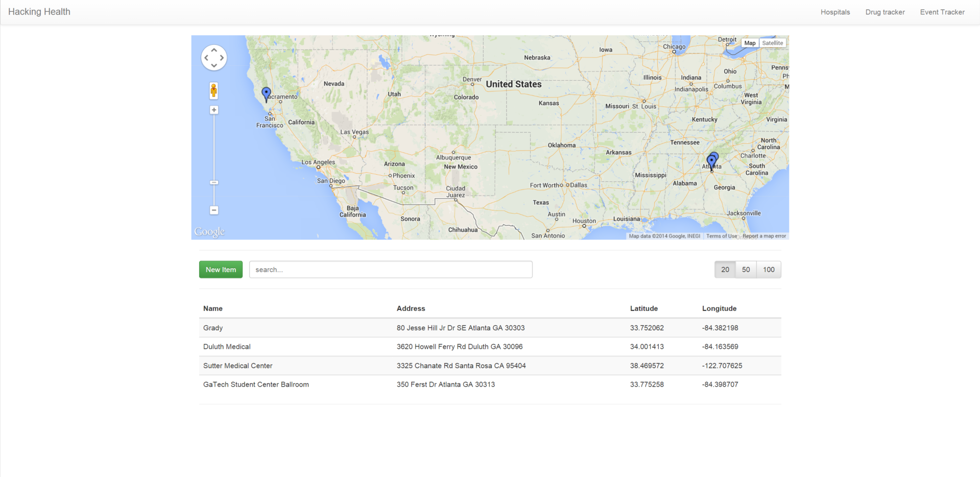Image resolution: width=980 pixels, height=477 pixels.
Task: Click the Longitude column header
Action: (x=719, y=308)
